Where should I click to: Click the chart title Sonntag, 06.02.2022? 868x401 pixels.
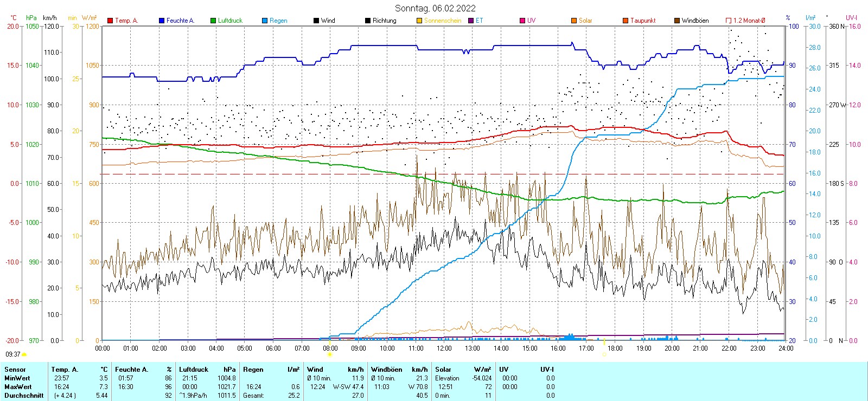[x=435, y=8]
